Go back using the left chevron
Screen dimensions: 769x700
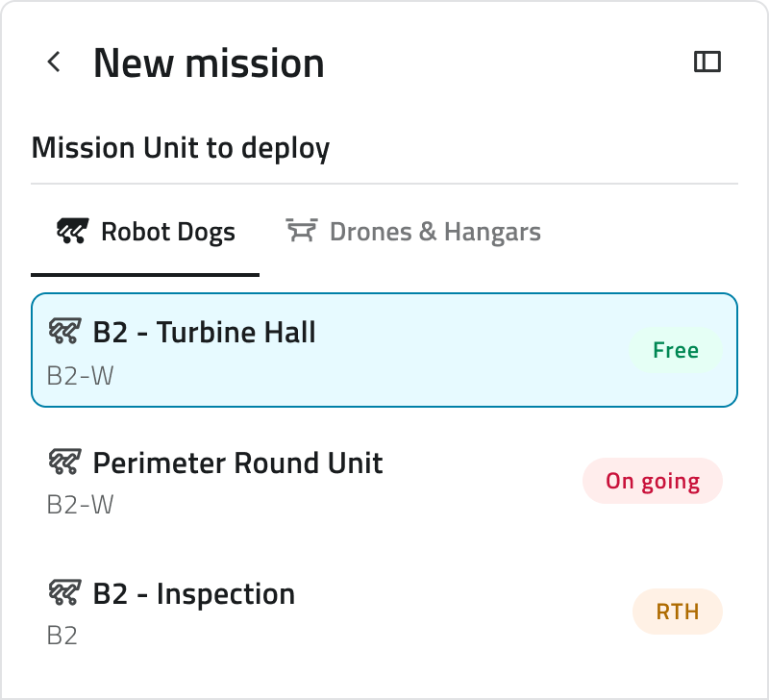[54, 62]
